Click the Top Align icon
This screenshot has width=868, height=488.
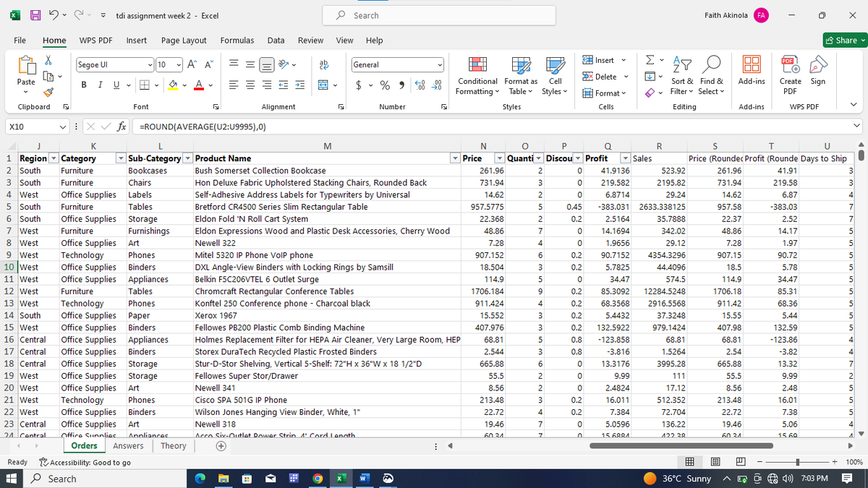tap(235, 64)
